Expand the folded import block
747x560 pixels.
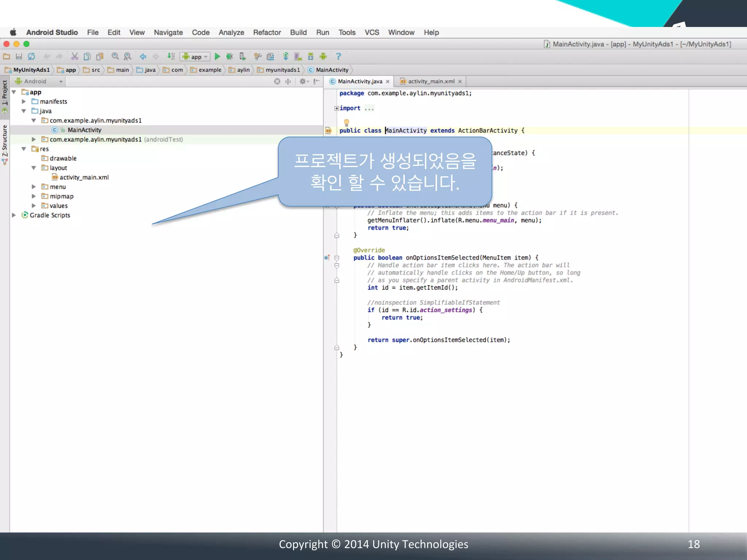(337, 108)
